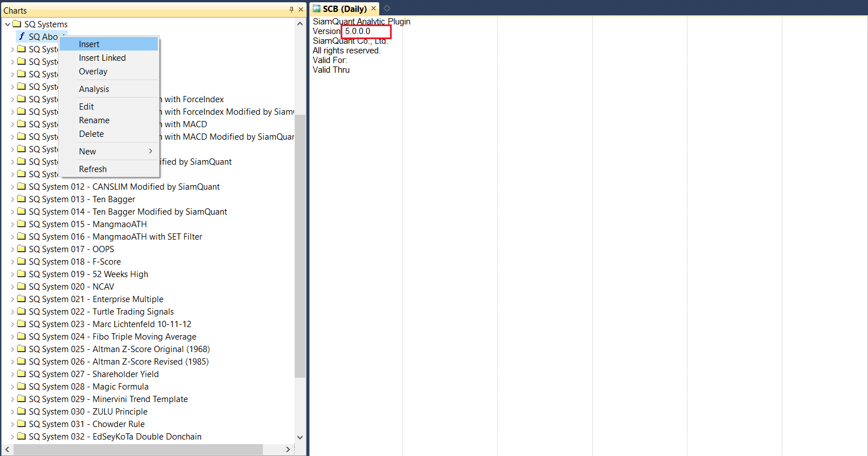The image size is (868, 456).
Task: Click the plus icon to add chart tab
Action: (387, 9)
